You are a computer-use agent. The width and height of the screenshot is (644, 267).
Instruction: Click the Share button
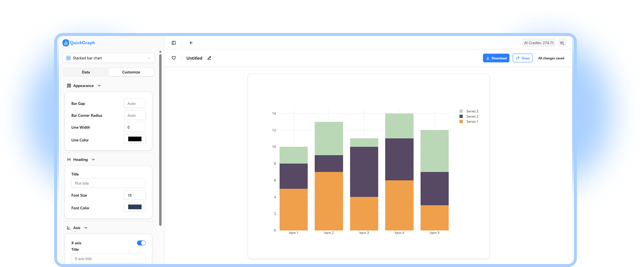[522, 58]
